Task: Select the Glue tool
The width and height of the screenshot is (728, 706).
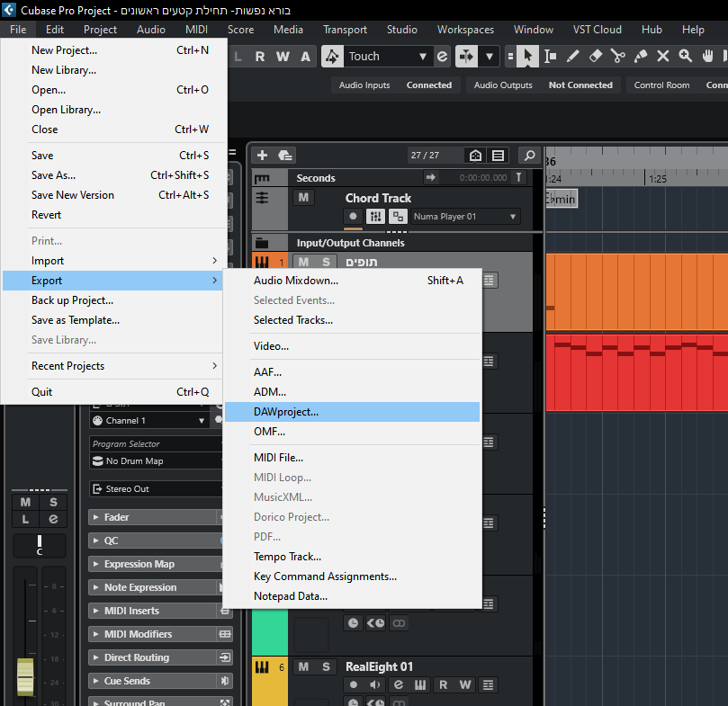Action: [641, 57]
